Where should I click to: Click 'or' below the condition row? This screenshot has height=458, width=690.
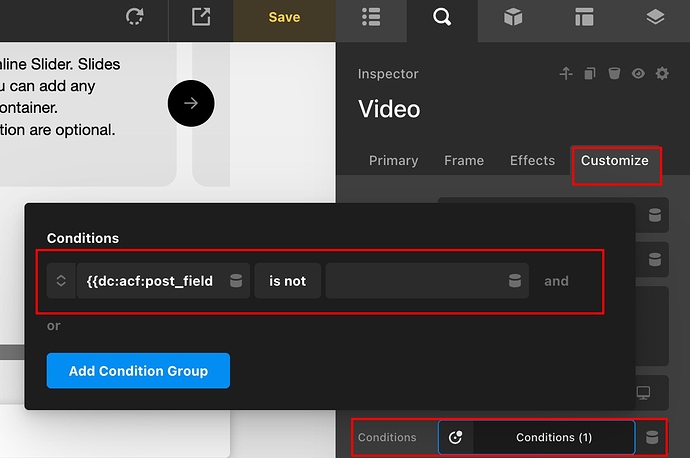click(x=54, y=326)
